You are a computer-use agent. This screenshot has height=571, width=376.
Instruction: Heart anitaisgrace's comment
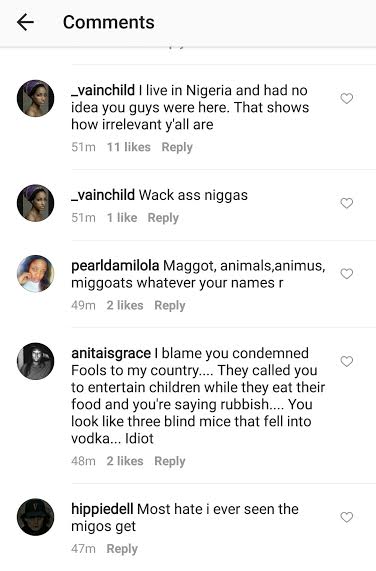[x=347, y=361]
